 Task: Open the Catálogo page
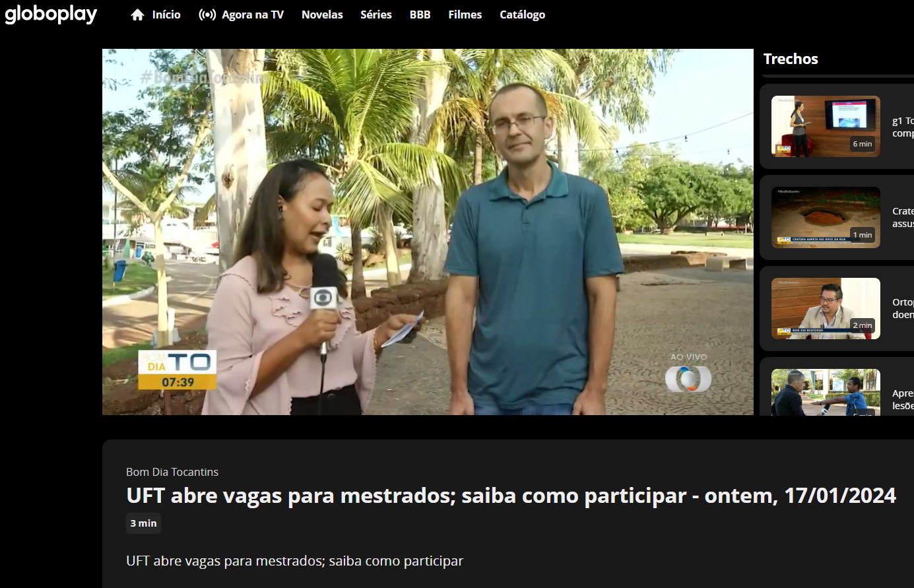[x=523, y=15]
